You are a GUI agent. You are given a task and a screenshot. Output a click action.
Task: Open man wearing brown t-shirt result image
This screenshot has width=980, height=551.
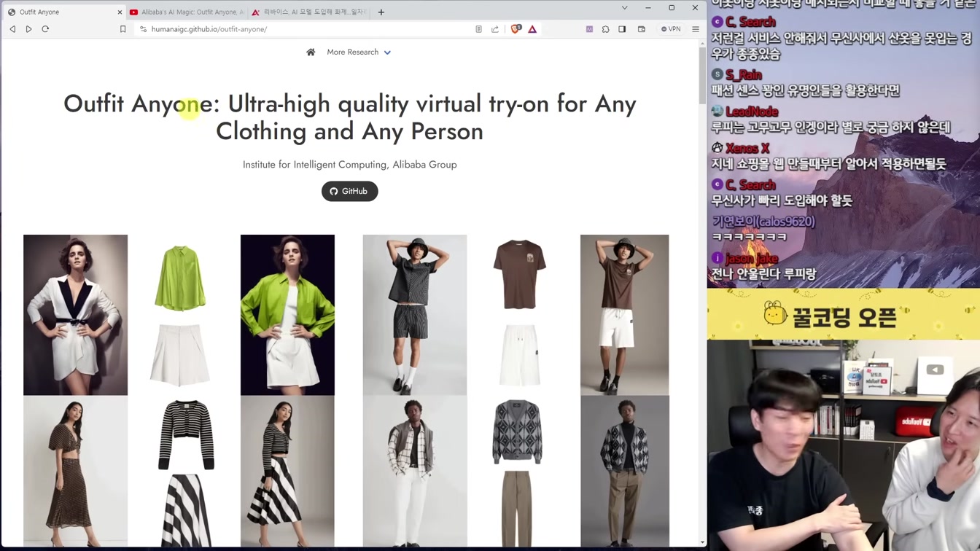tap(624, 315)
